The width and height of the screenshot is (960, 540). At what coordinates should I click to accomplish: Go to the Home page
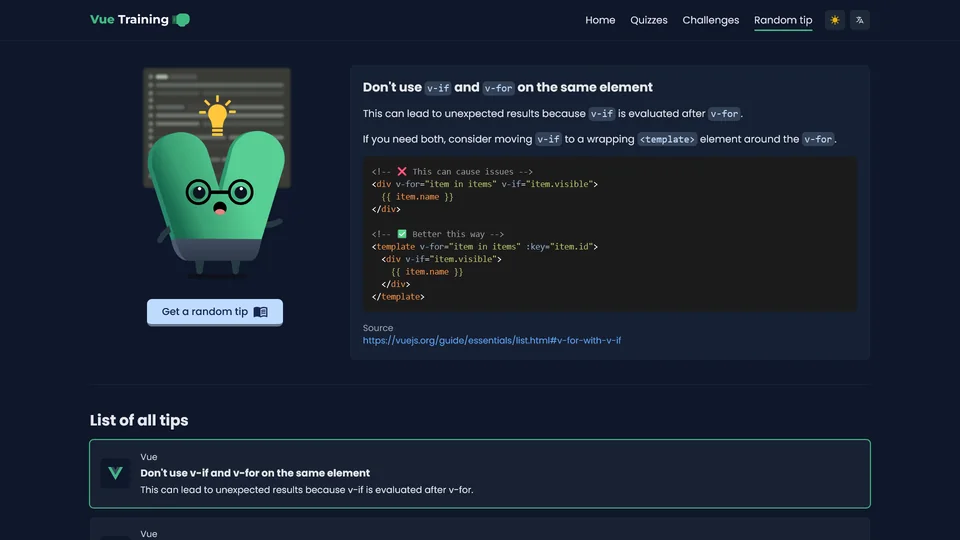click(x=600, y=20)
